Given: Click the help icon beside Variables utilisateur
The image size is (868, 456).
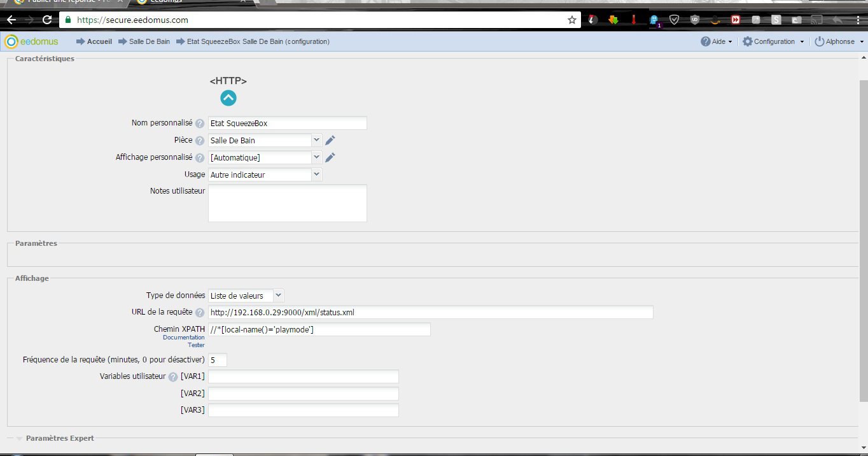Looking at the screenshot, I should click(x=173, y=377).
